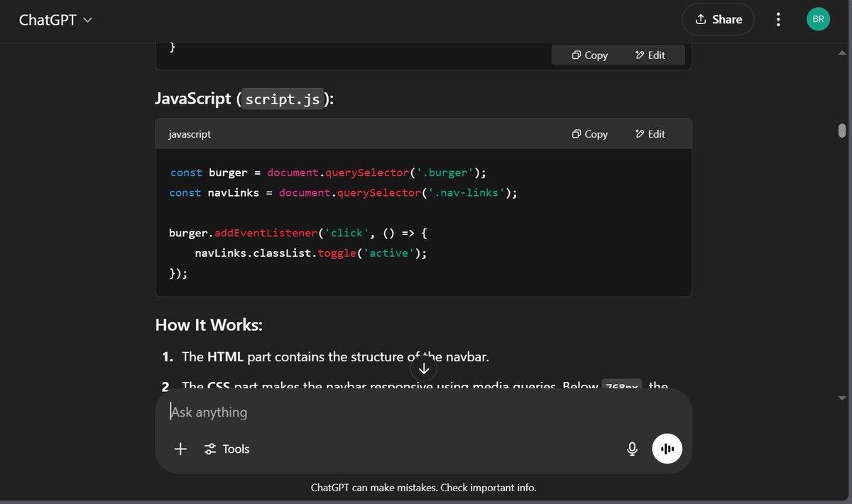Viewport: 852px width, 504px height.
Task: Click the page scrollbar thumb
Action: point(842,131)
